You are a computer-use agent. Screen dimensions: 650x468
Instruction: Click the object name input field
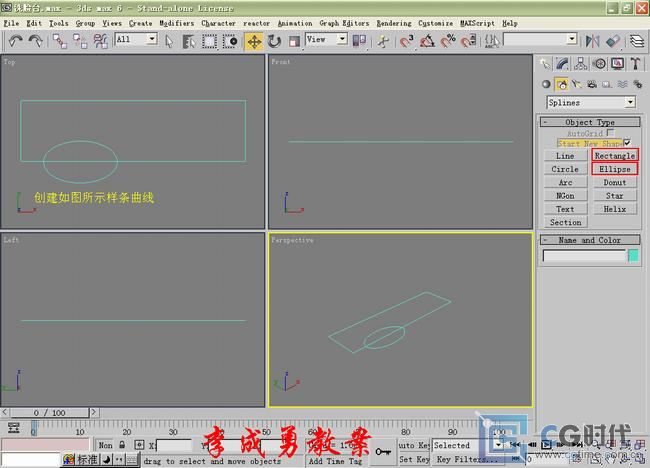click(584, 256)
